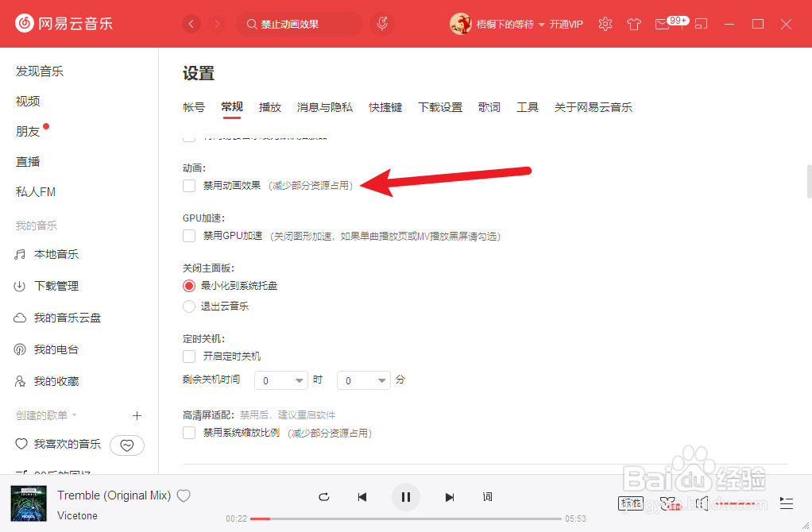Open the sound effects icon

point(669,503)
